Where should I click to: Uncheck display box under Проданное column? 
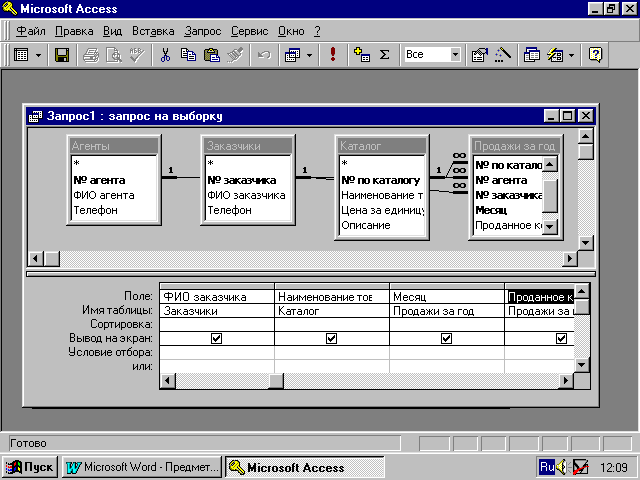[x=562, y=338]
